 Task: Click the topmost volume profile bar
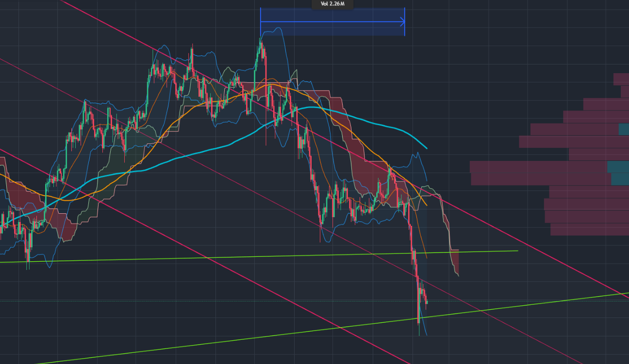click(x=621, y=79)
